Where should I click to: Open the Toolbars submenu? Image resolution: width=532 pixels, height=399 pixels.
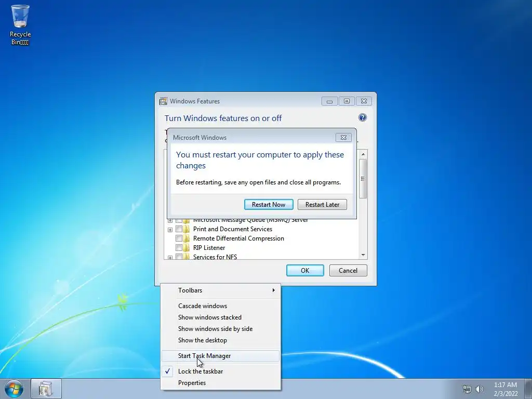[x=220, y=290]
